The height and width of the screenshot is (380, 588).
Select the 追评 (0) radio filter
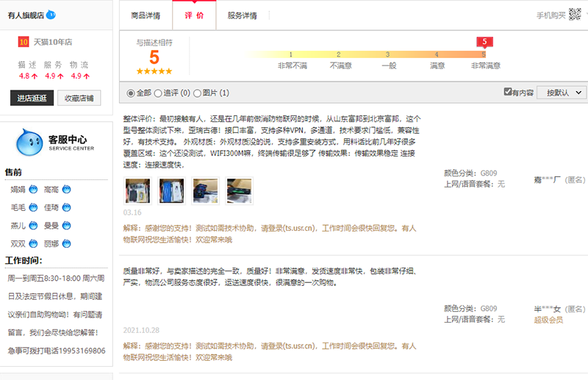158,93
